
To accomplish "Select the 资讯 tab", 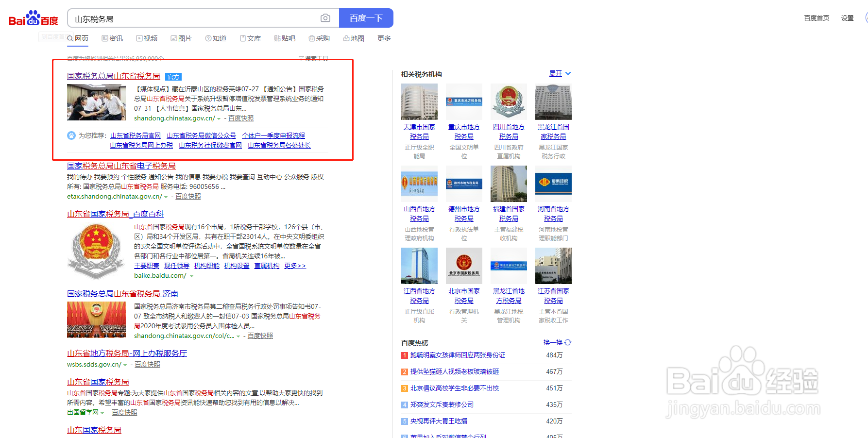I will coord(112,38).
